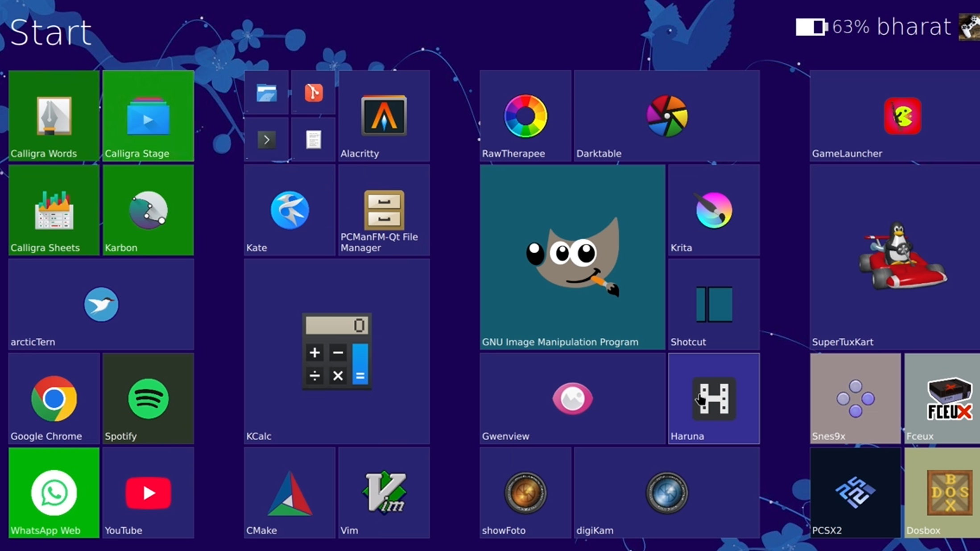Launch Calligra Words
The width and height of the screenshot is (980, 551).
click(53, 116)
